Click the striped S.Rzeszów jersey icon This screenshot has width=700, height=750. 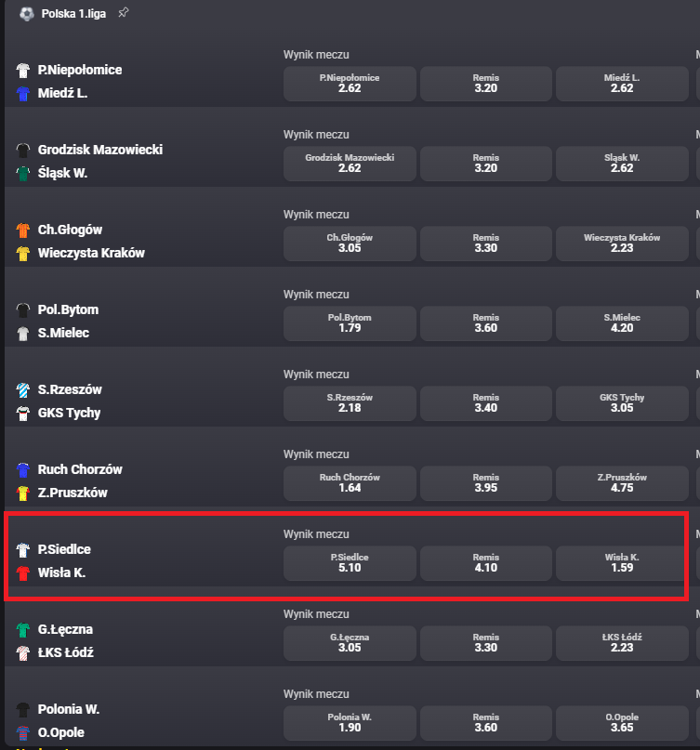[x=23, y=389]
